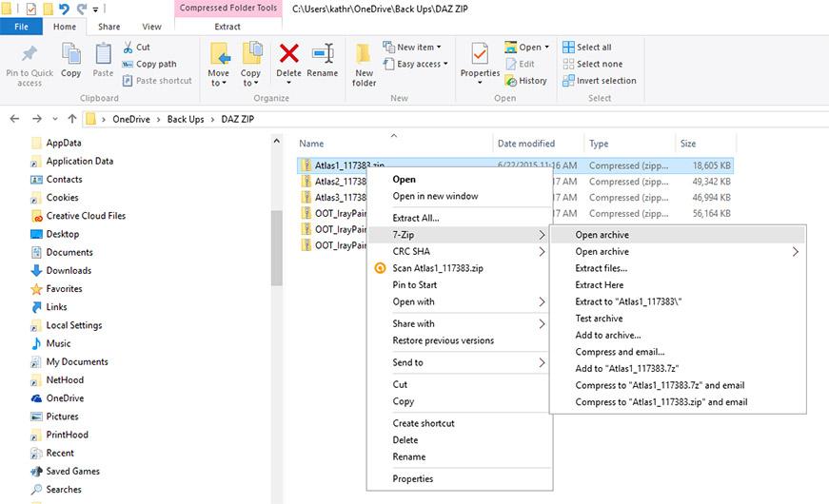The width and height of the screenshot is (829, 504).
Task: Expand the CRC SHA submenu
Action: (542, 251)
